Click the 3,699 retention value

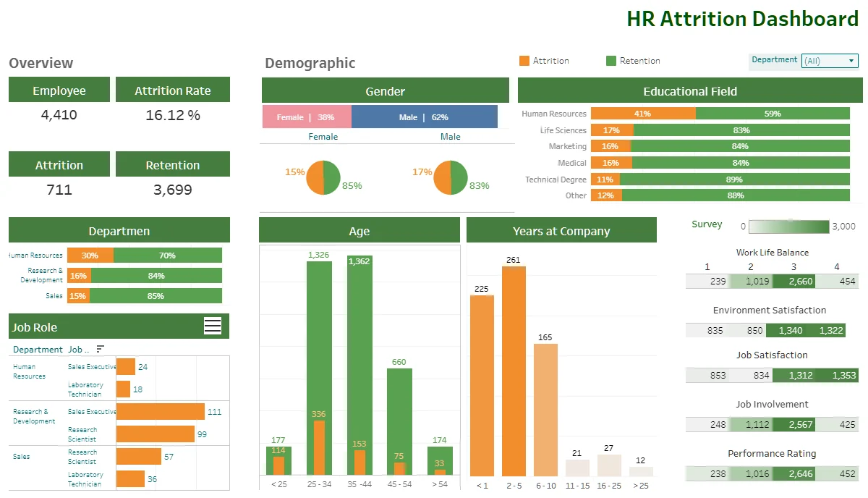pos(173,190)
